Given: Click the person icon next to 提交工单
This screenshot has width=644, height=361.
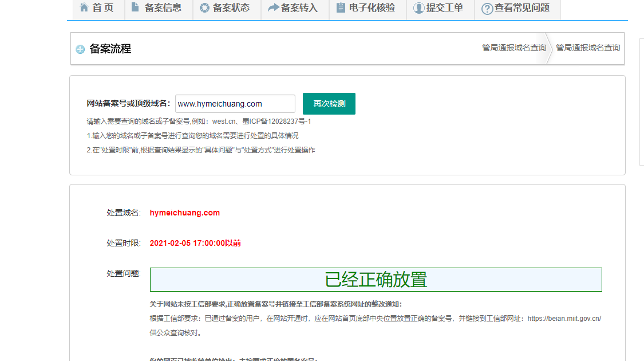Looking at the screenshot, I should 419,8.
